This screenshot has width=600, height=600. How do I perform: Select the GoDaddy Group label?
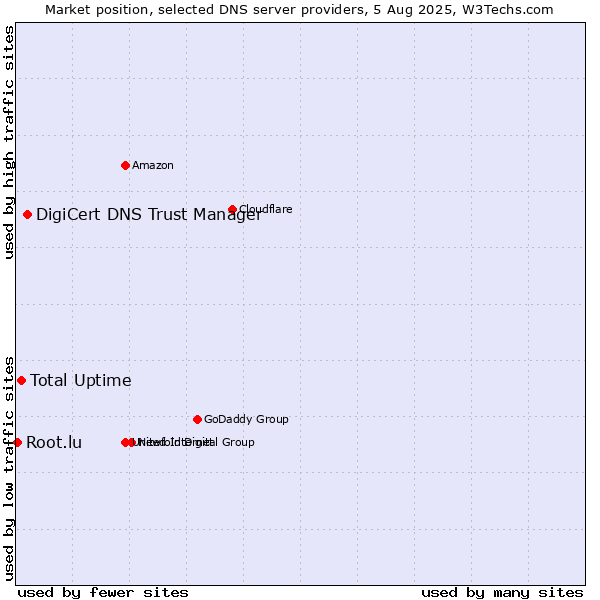246,420
